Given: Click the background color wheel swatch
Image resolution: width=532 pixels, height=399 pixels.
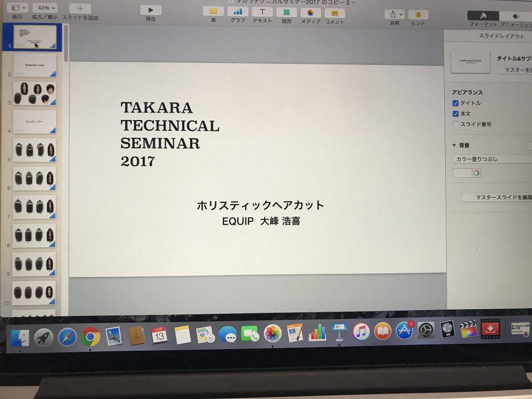Looking at the screenshot, I should [x=476, y=173].
